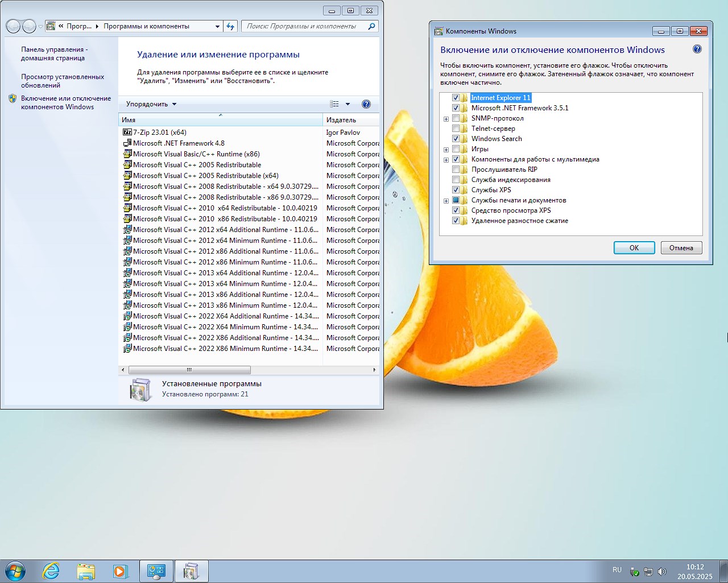Confirm with OK in Windows Components dialog
Screen dimensions: 728x583
[x=634, y=248]
